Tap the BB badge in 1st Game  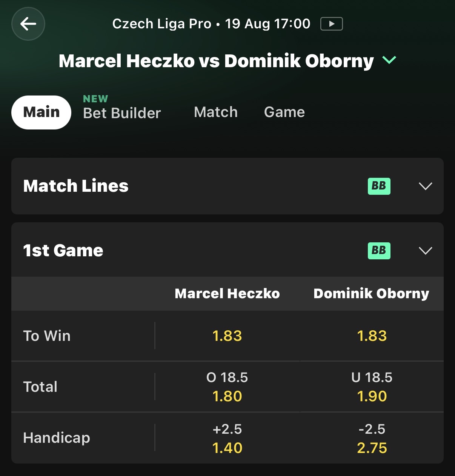pos(379,251)
